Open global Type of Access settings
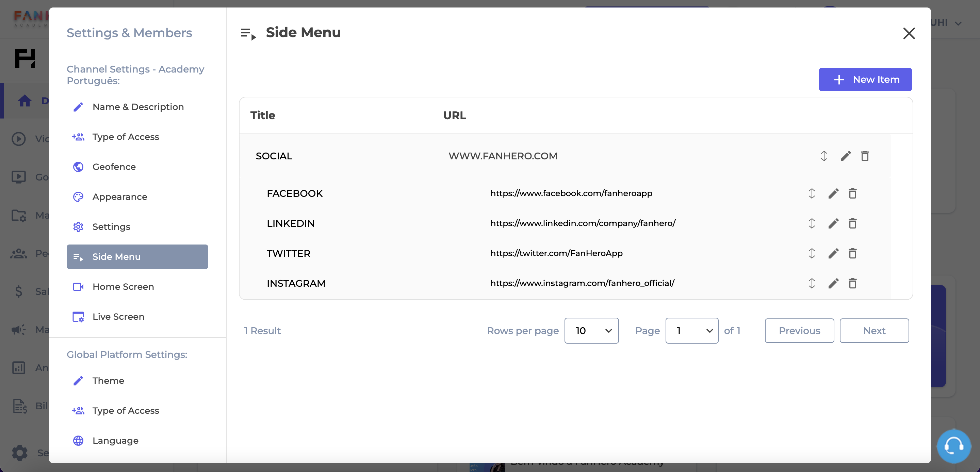The height and width of the screenshot is (472, 980). coord(137,411)
